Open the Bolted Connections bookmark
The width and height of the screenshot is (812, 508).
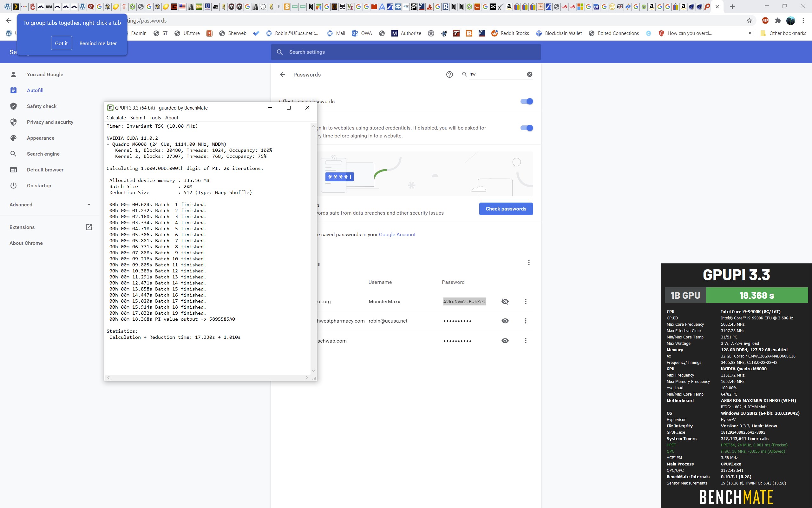[x=614, y=33]
